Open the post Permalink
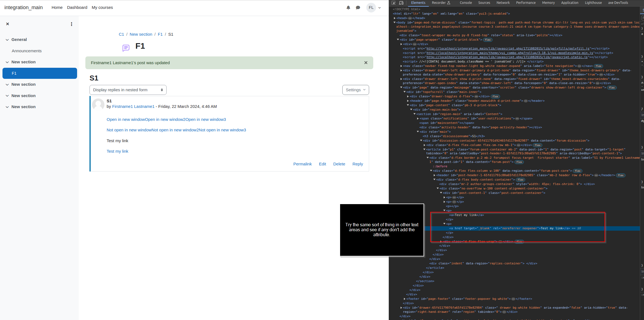Image resolution: width=644 pixels, height=320 pixels. point(303,164)
